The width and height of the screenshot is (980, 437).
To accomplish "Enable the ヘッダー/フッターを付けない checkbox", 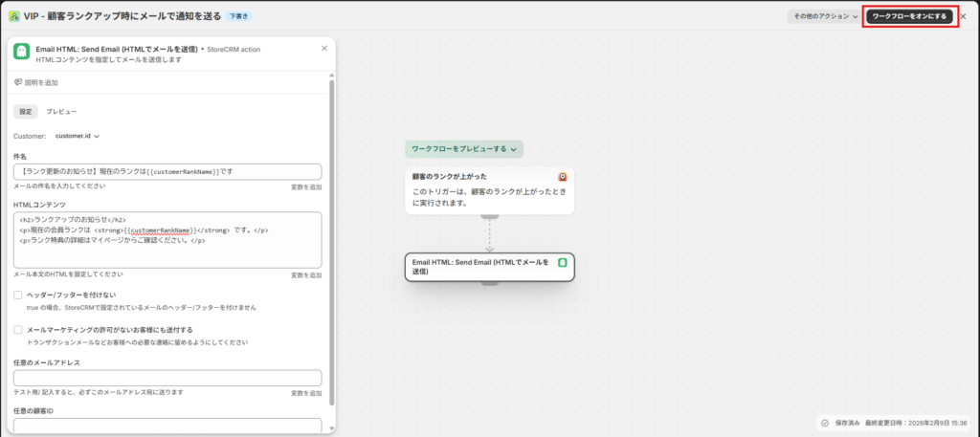I will 18,295.
